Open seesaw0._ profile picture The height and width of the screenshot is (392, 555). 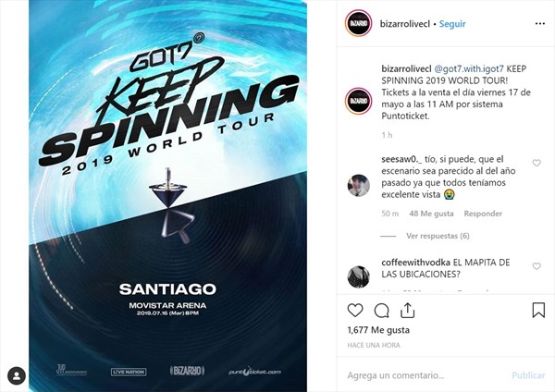tap(359, 186)
